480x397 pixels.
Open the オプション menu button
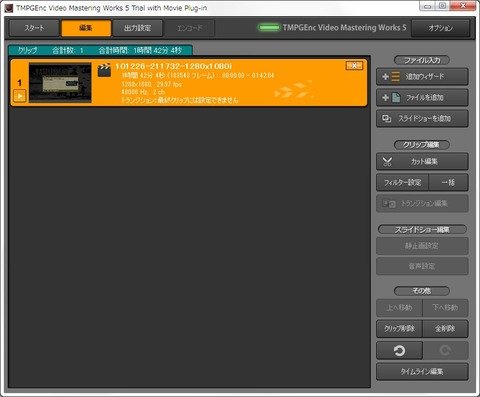[x=441, y=28]
